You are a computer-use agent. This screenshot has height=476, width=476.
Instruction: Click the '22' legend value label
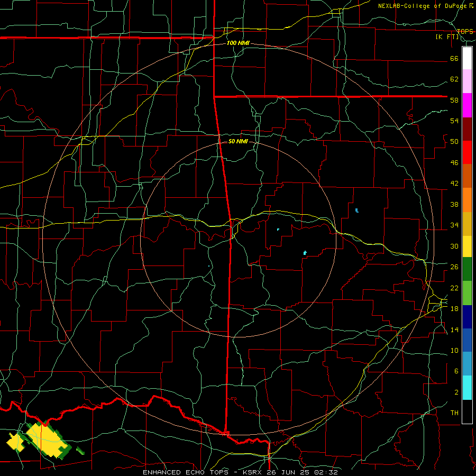pyautogui.click(x=454, y=288)
